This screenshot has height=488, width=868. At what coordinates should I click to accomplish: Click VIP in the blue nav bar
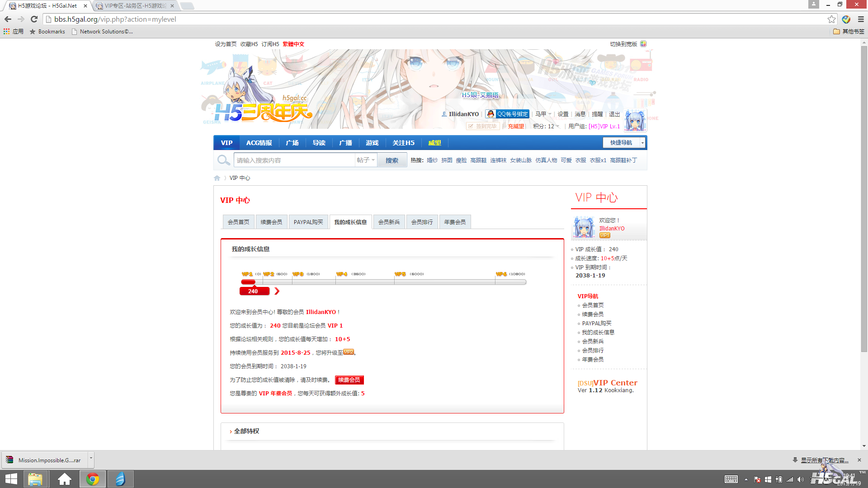[x=226, y=143]
